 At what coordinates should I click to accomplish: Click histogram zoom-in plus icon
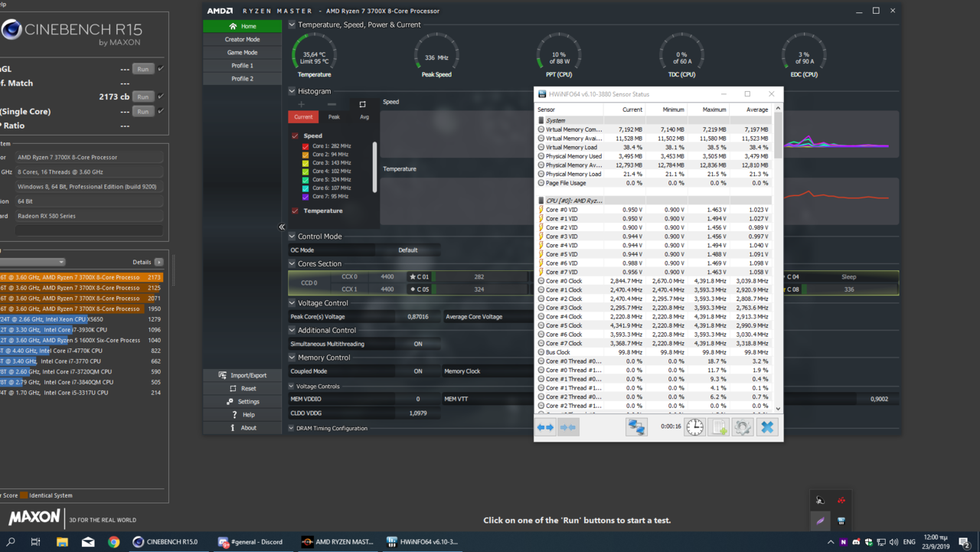pos(301,104)
